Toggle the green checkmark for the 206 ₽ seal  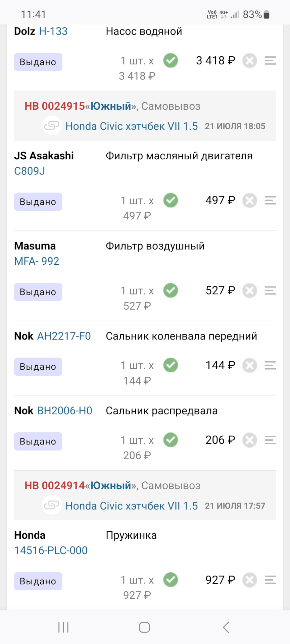(x=171, y=440)
